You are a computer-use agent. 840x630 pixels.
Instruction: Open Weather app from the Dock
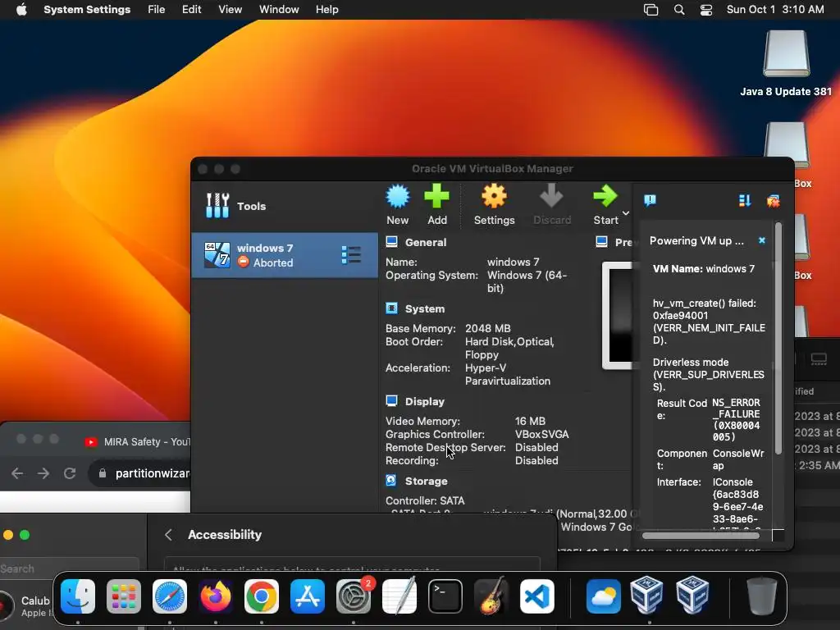(x=603, y=596)
